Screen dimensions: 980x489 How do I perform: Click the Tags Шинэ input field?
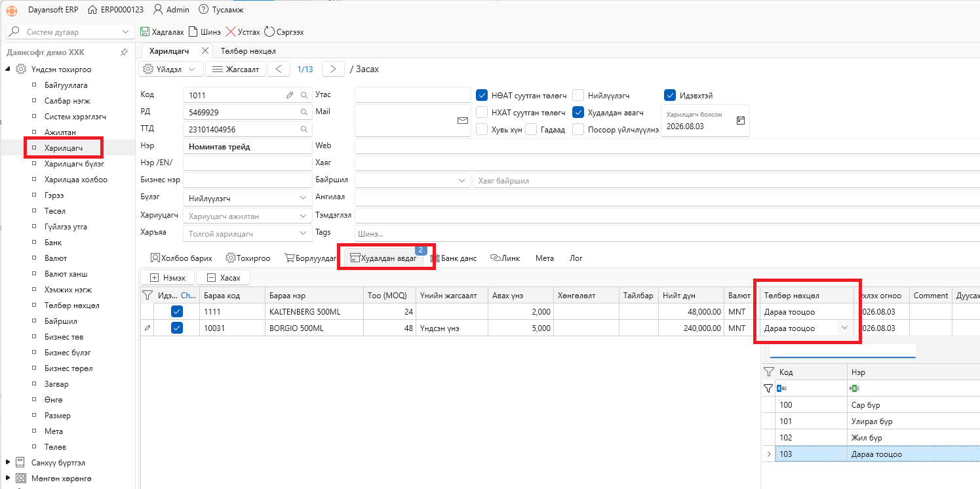[x=667, y=233]
